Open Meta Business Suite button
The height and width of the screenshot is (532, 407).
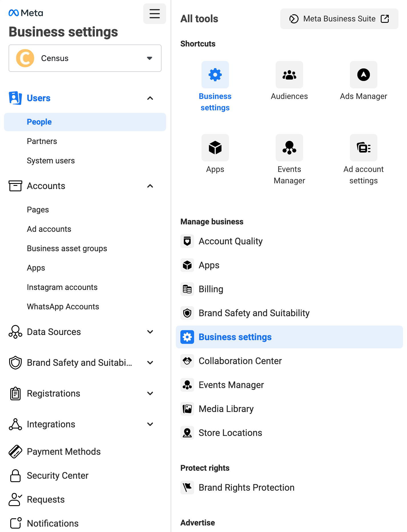click(339, 19)
